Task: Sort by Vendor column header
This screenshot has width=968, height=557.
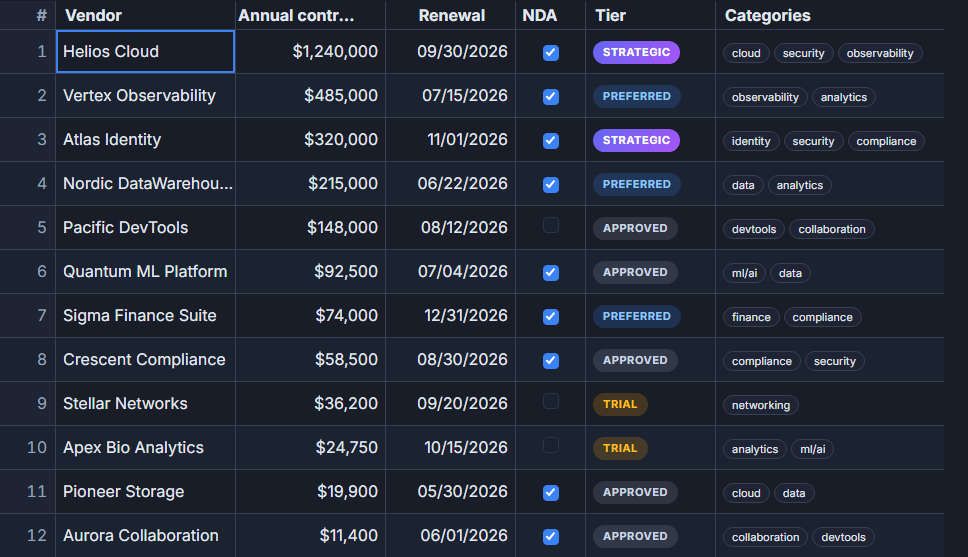Action: [93, 15]
